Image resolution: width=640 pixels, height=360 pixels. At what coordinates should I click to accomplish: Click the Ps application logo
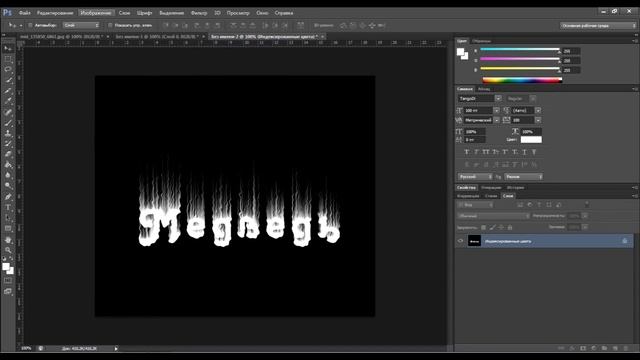click(7, 13)
